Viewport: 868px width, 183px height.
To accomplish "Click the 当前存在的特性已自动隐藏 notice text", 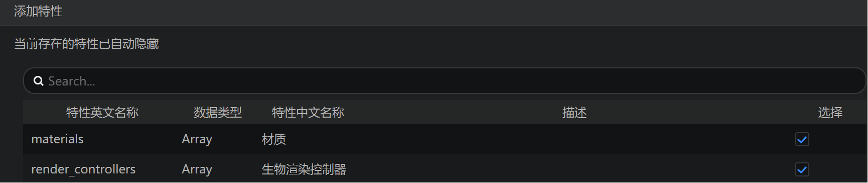I will click(86, 44).
